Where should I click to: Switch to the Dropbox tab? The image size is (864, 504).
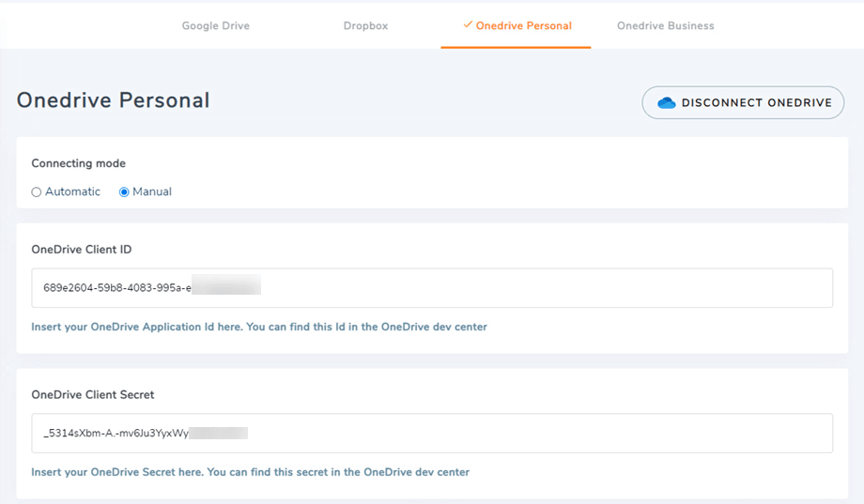pos(365,26)
